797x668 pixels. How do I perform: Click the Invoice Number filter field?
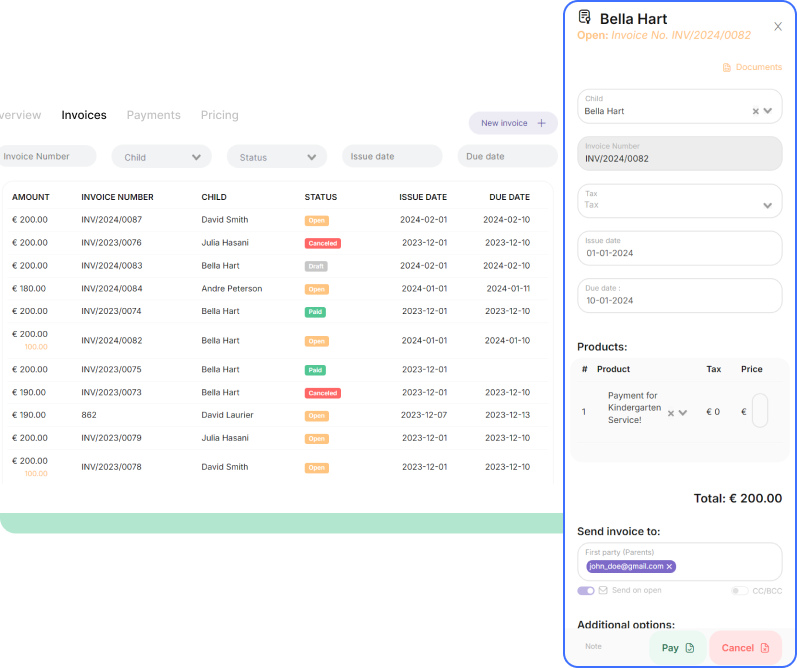click(x=48, y=156)
